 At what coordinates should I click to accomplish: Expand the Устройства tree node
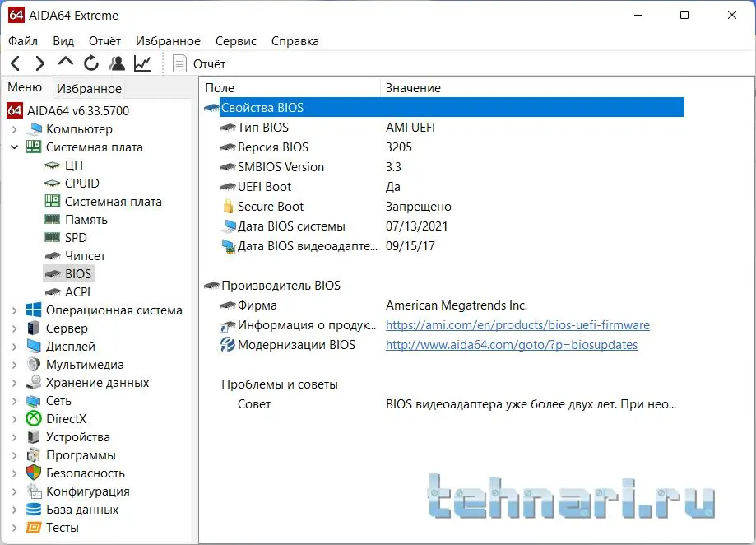[x=15, y=437]
